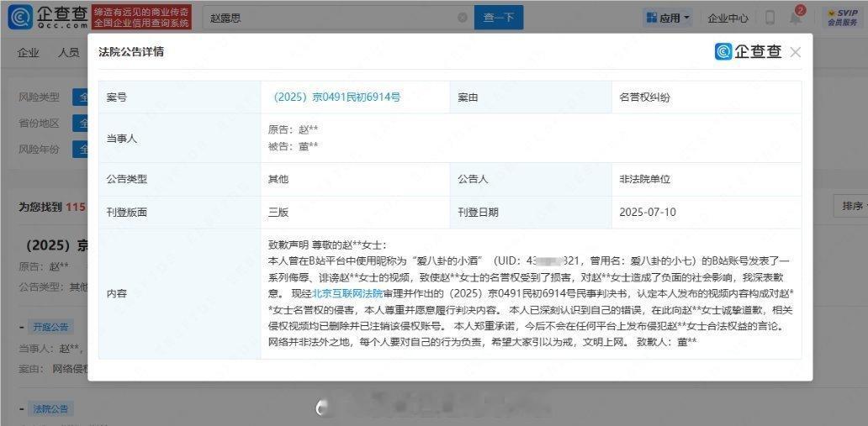Open 企业中心 link
The width and height of the screenshot is (868, 426).
point(728,18)
